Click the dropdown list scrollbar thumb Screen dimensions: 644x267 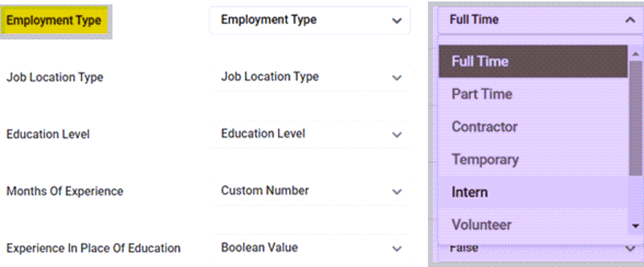636,118
